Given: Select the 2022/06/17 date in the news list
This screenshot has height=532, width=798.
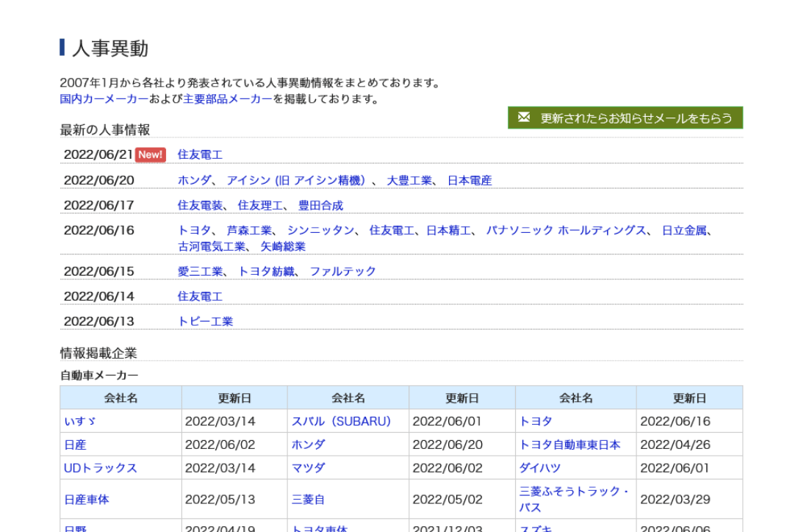Looking at the screenshot, I should 98,205.
